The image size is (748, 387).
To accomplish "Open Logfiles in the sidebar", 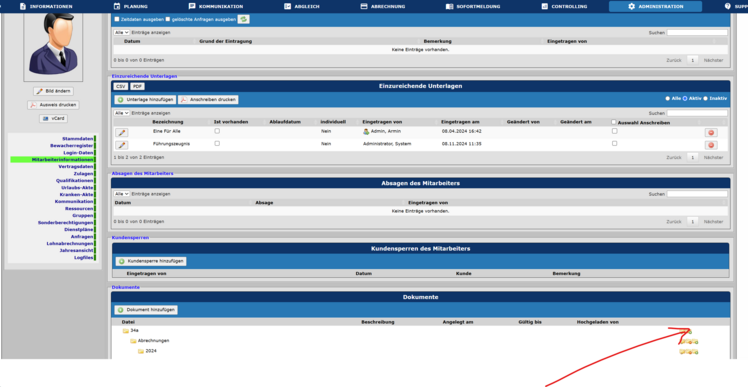I will [84, 257].
